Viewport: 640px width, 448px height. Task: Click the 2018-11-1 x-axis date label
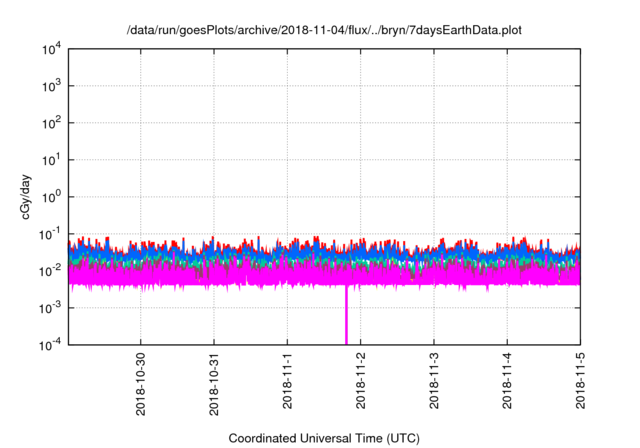[x=287, y=381]
